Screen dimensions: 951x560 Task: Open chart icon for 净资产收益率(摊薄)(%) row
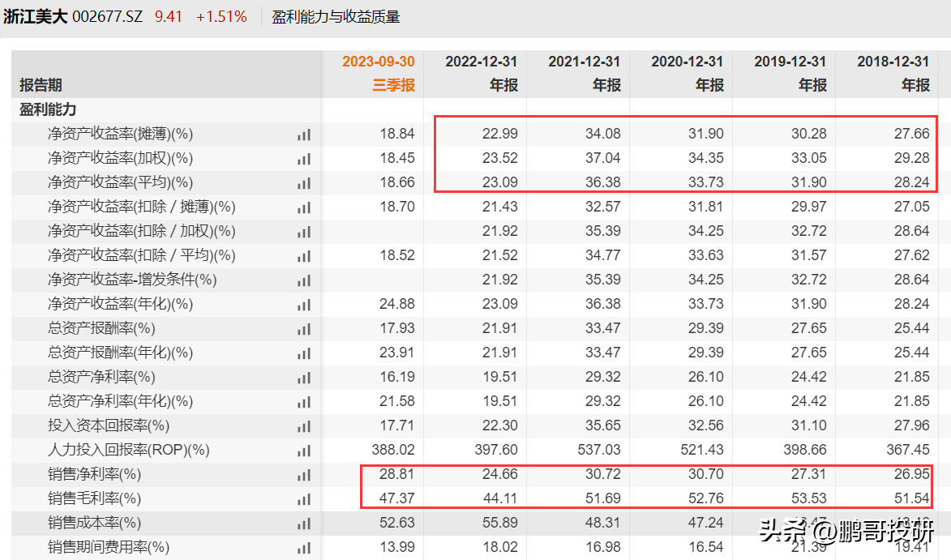click(x=304, y=135)
